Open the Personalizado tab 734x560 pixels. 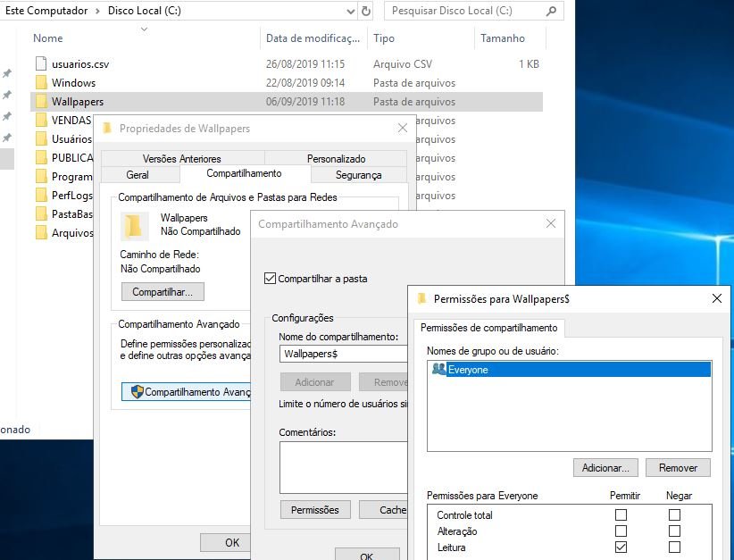(x=336, y=158)
